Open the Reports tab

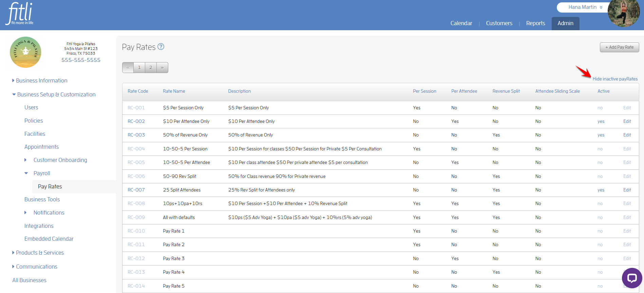point(535,23)
